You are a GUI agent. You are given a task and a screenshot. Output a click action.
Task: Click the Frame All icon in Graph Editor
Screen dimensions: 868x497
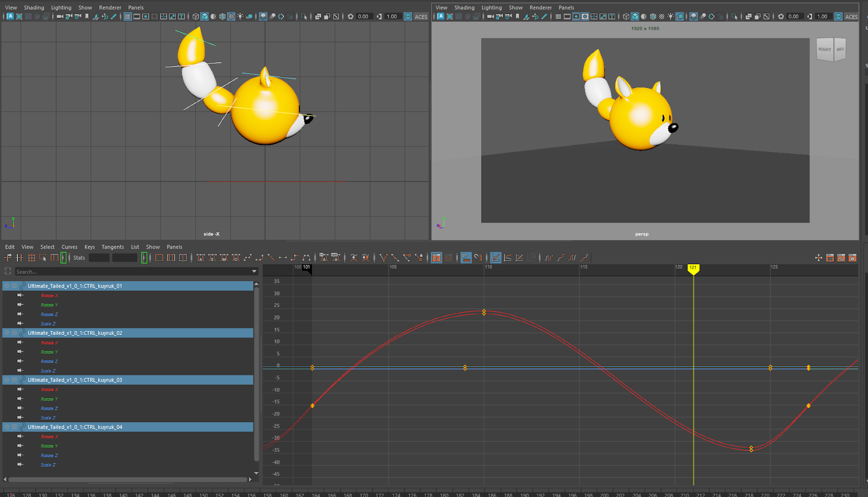[159, 258]
